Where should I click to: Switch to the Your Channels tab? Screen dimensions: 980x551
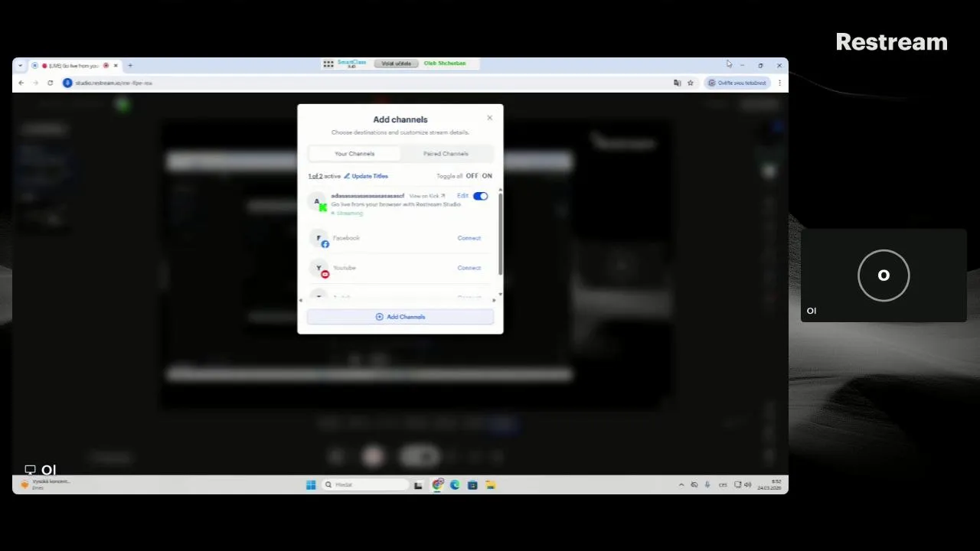click(354, 154)
